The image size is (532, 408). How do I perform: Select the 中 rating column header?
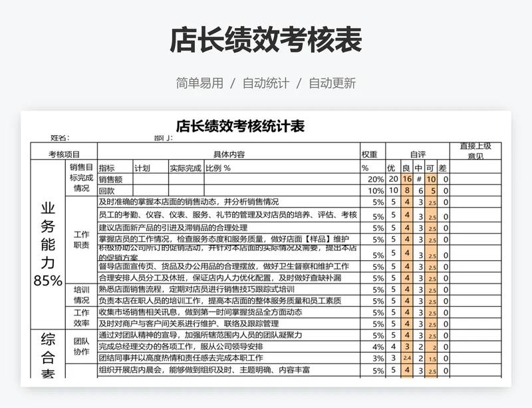[x=419, y=168]
